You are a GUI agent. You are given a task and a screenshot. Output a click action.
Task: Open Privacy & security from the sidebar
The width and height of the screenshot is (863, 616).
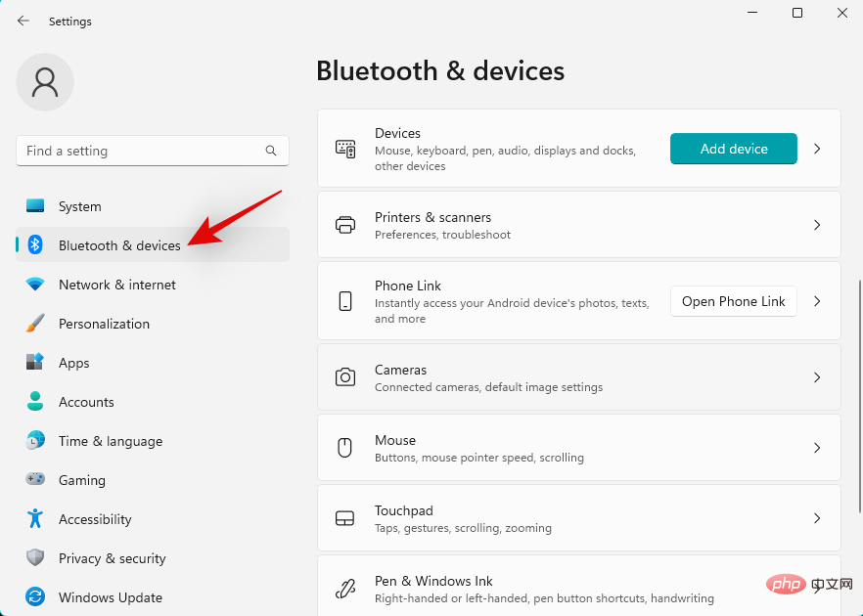pos(35,558)
